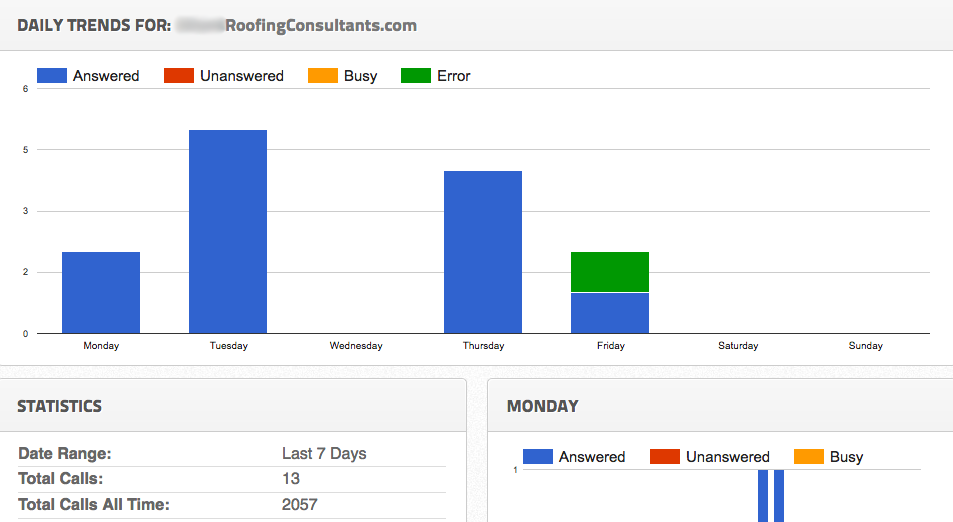Click the green Error segment on Friday

pyautogui.click(x=610, y=272)
